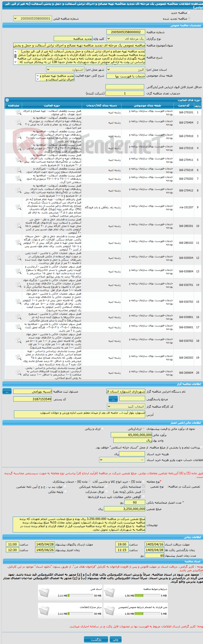Click the کدحدفت column header

click(184, 105)
